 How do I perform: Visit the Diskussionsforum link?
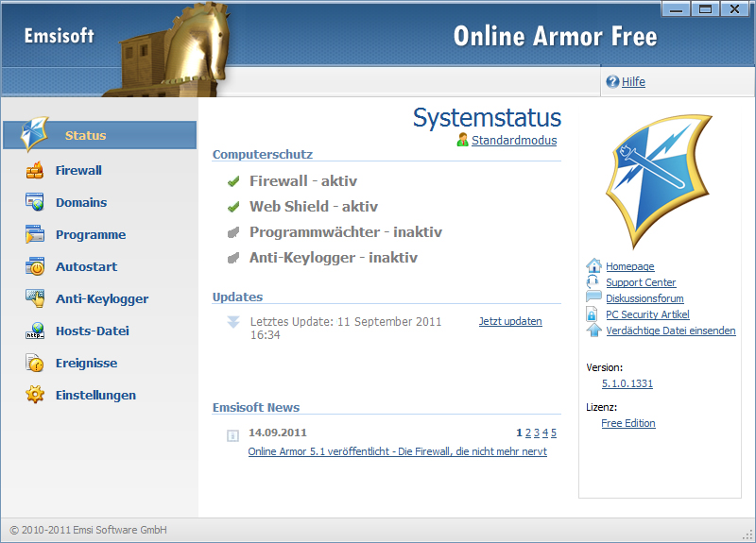tap(644, 298)
